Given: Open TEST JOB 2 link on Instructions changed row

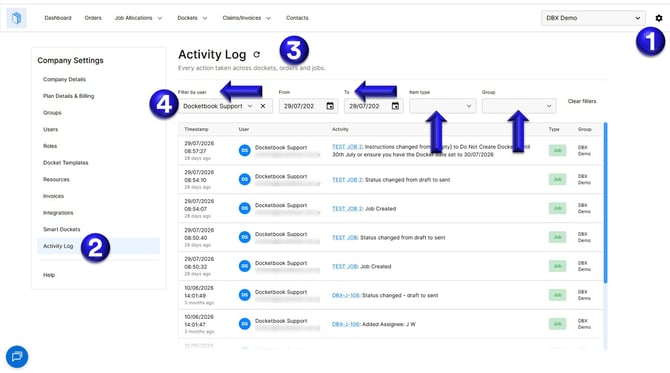Looking at the screenshot, I should pos(347,147).
